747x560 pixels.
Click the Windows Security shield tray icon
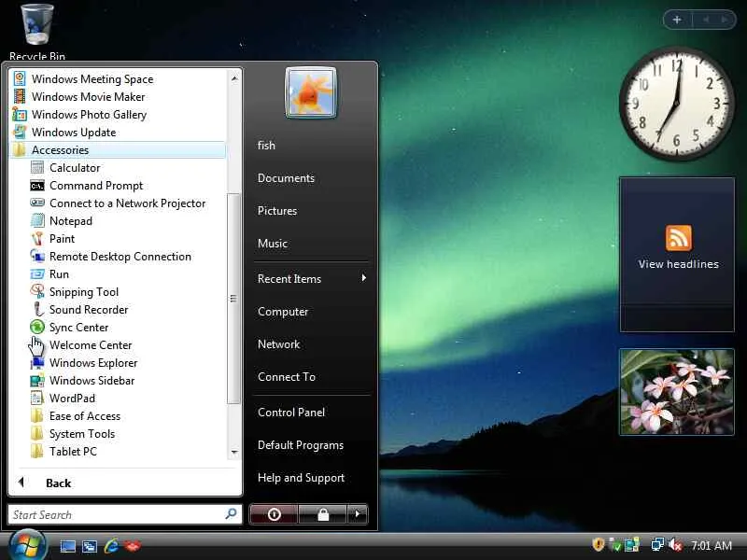coord(599,544)
